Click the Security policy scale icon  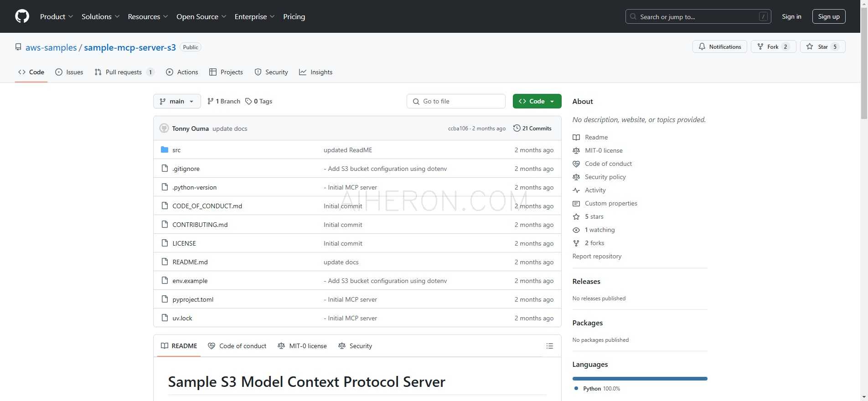[x=576, y=177]
